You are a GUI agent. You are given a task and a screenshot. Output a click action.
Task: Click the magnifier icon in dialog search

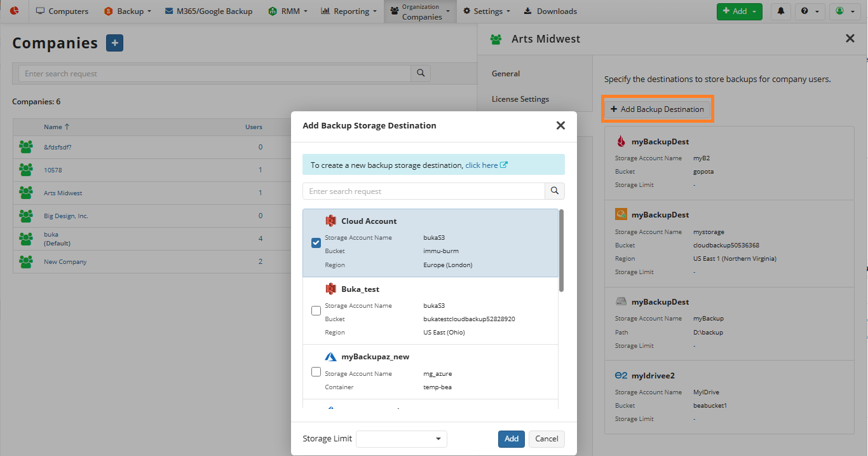tap(555, 191)
